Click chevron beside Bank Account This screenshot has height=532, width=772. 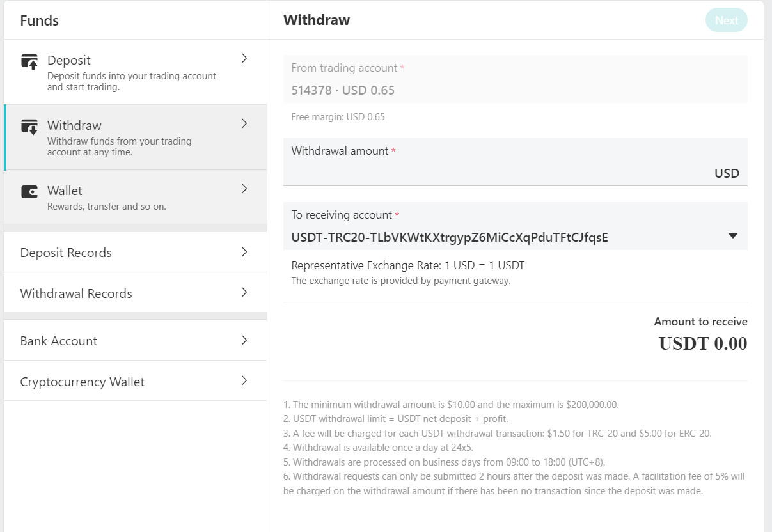pyautogui.click(x=244, y=340)
